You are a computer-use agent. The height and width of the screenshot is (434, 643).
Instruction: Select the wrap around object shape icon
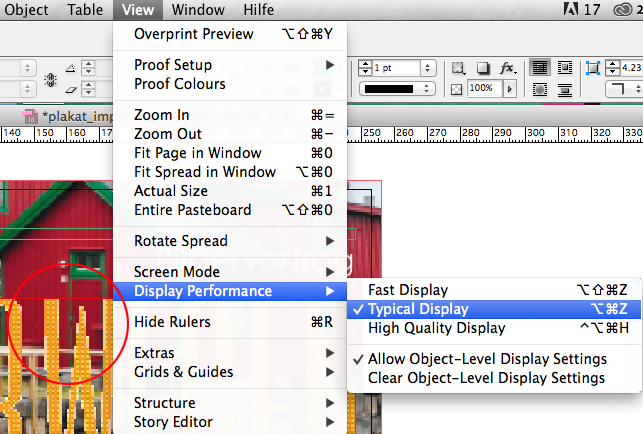(539, 89)
